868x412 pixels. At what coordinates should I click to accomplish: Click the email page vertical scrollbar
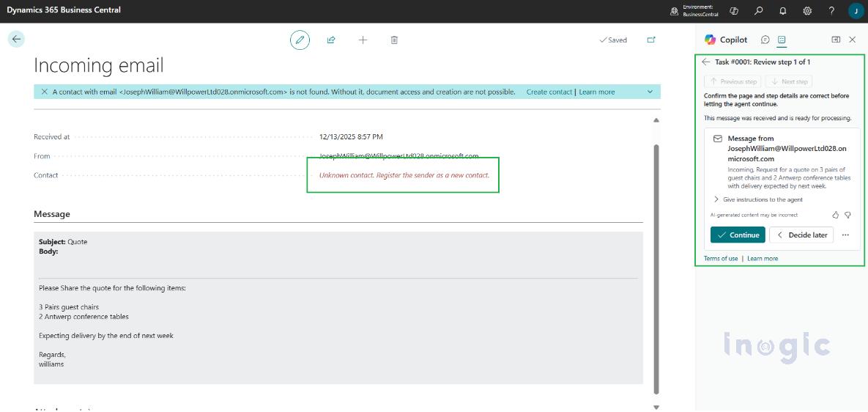(656, 264)
